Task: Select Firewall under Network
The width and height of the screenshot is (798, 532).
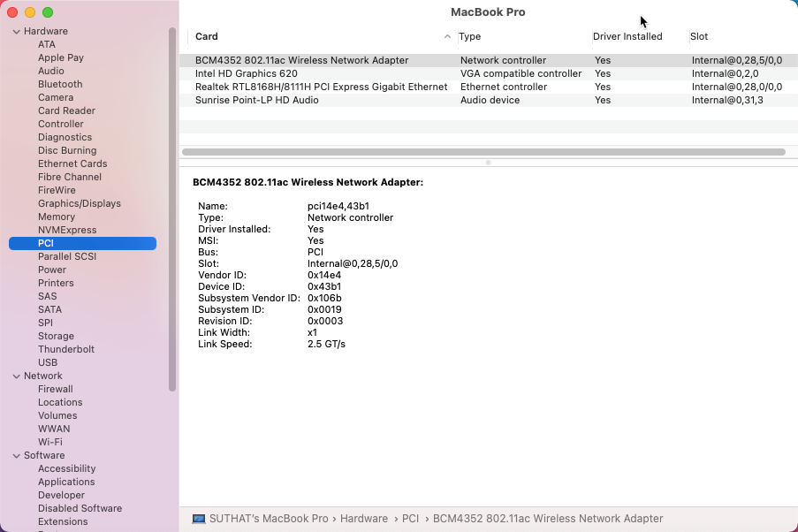Action: click(x=56, y=389)
